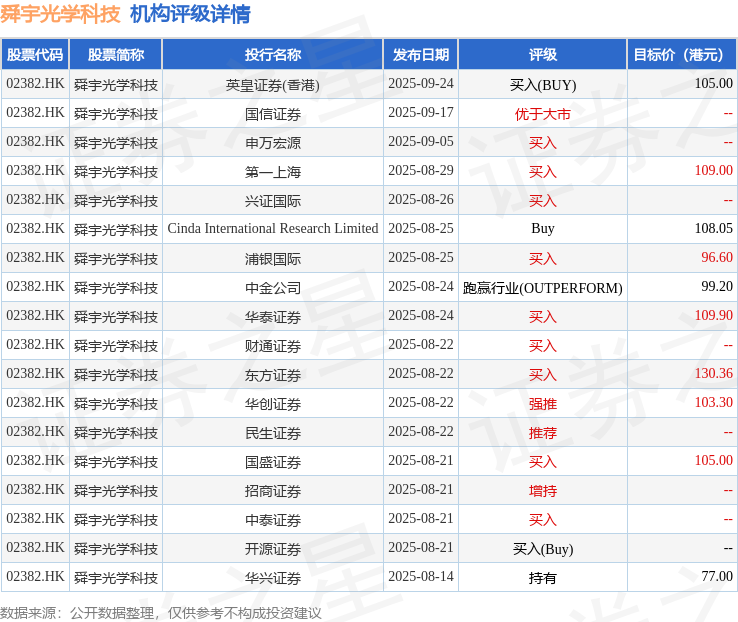Click the 2025-09-24 date cell
738x622 pixels.
pyautogui.click(x=421, y=84)
